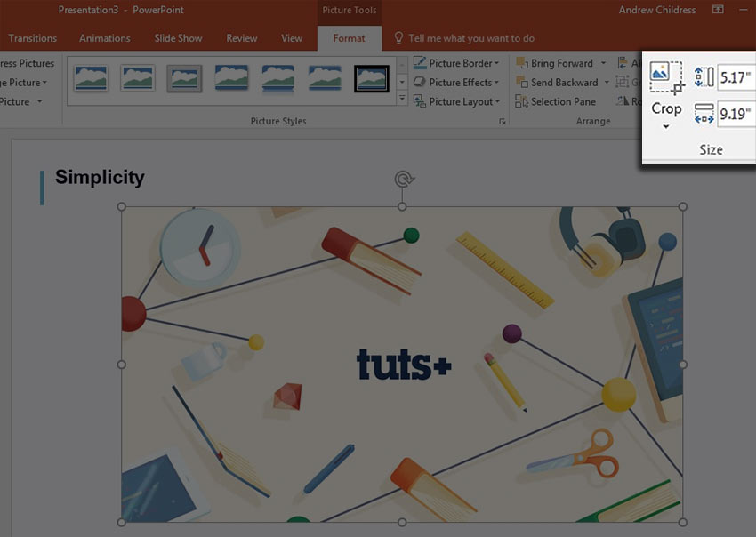This screenshot has height=537, width=756.
Task: Open the Send Backward dropdown arrow
Action: tap(607, 83)
